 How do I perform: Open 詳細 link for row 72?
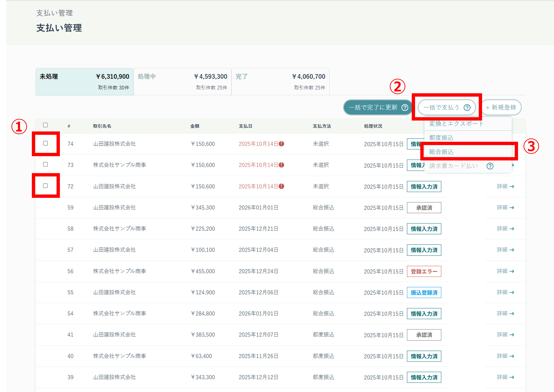[506, 186]
